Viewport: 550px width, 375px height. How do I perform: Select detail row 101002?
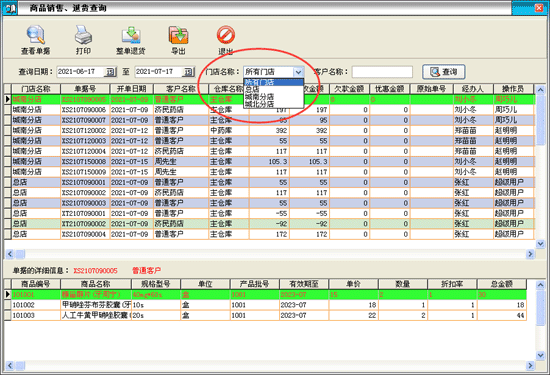click(266, 305)
